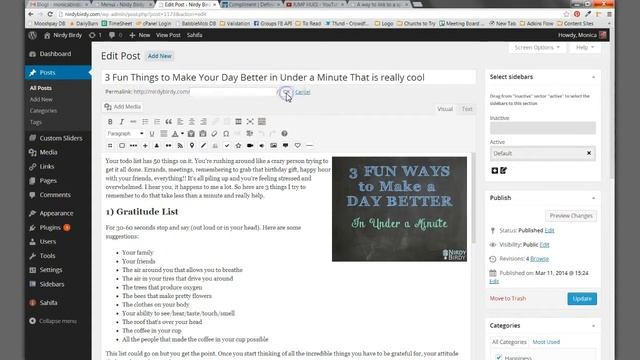640x360 pixels.
Task: Apply strikethrough from the editor toolbar
Action: (x=133, y=122)
